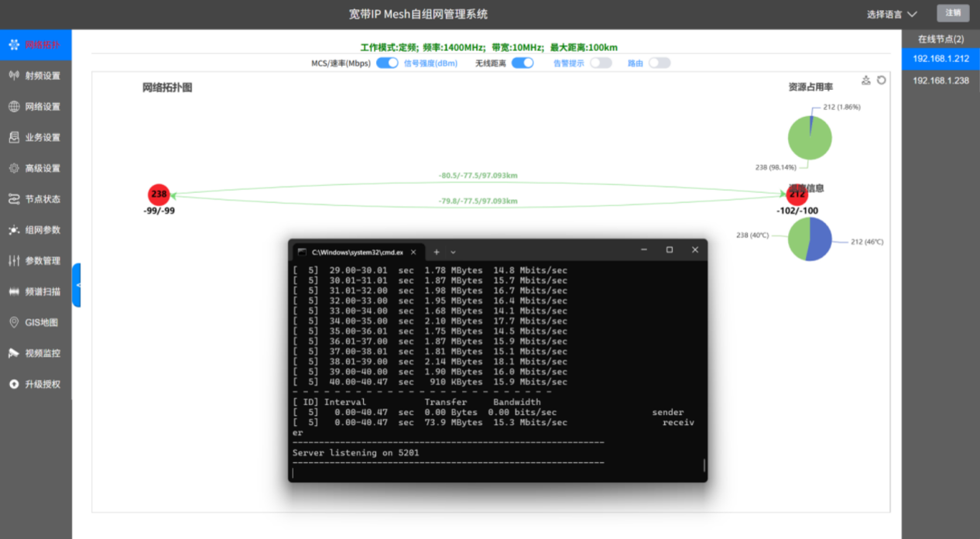This screenshot has height=539, width=980.
Task: Collapse the sidebar with the blue handle
Action: (77, 285)
